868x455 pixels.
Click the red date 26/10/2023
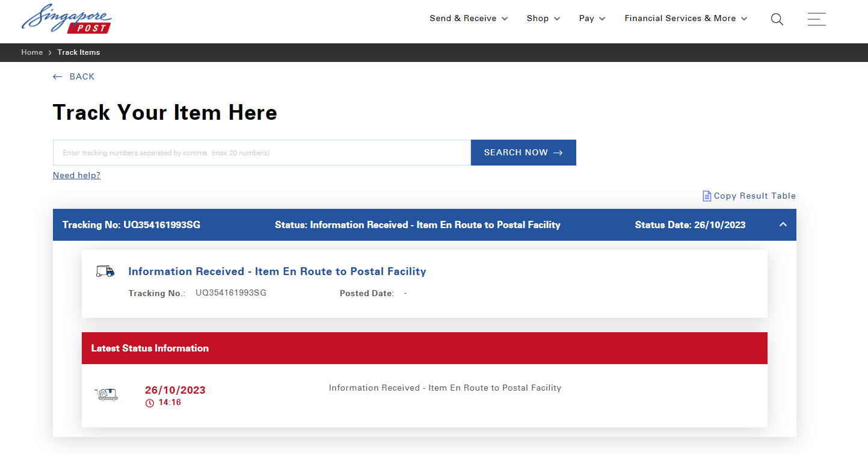pos(175,391)
